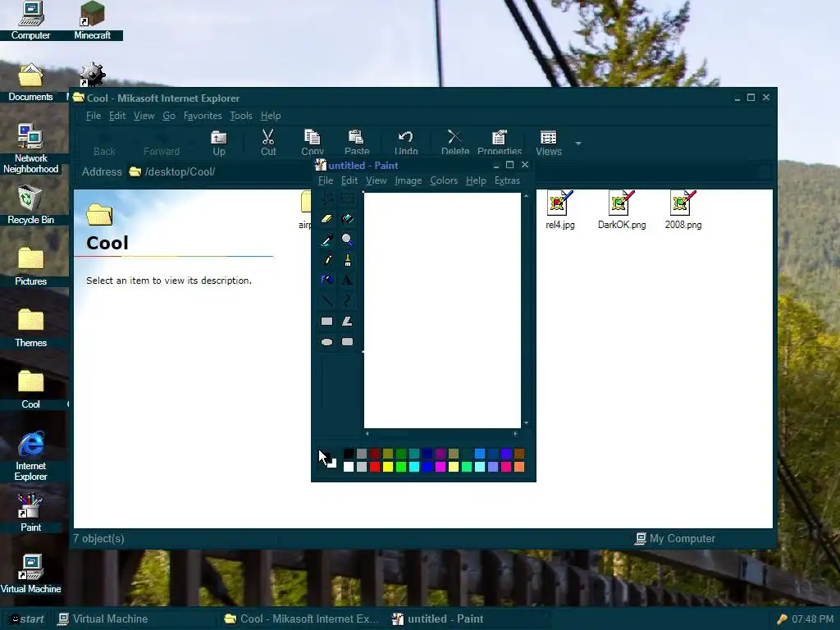Click the Cut scissors toolbar button
840x630 pixels.
tap(268, 143)
